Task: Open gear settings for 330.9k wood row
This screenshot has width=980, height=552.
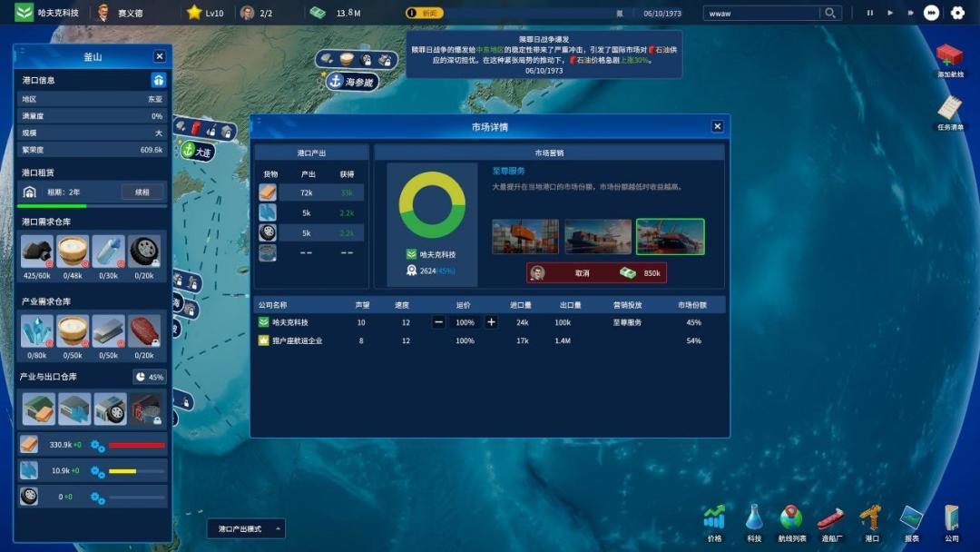Action: click(97, 446)
